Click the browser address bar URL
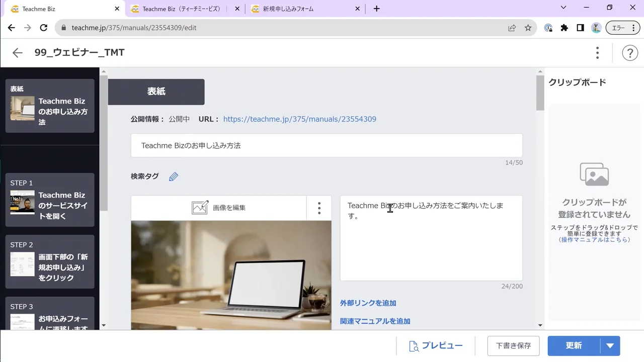Image resolution: width=644 pixels, height=362 pixels. (134, 28)
